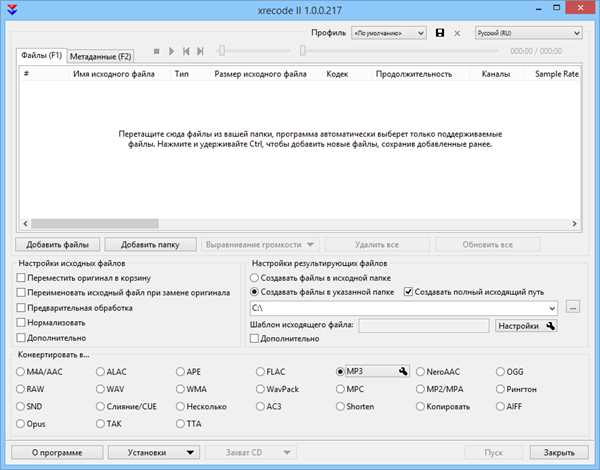Toggle the 'Нормализовать' checkbox

pos(22,322)
